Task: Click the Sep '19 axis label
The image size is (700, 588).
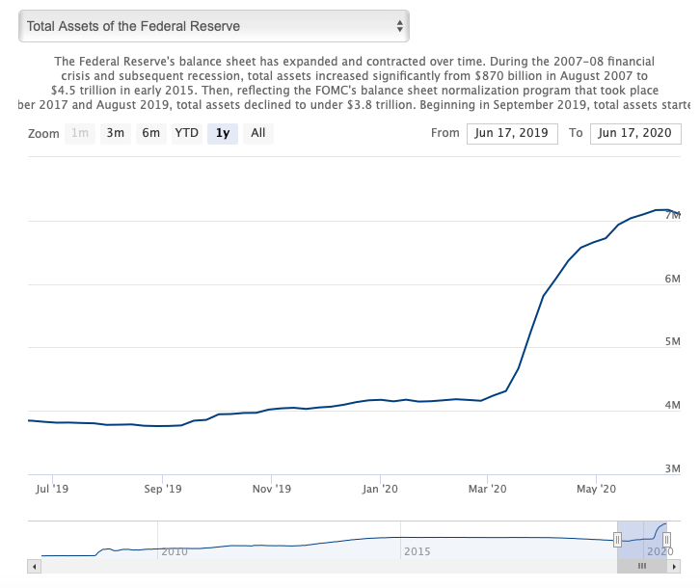Action: [x=163, y=489]
